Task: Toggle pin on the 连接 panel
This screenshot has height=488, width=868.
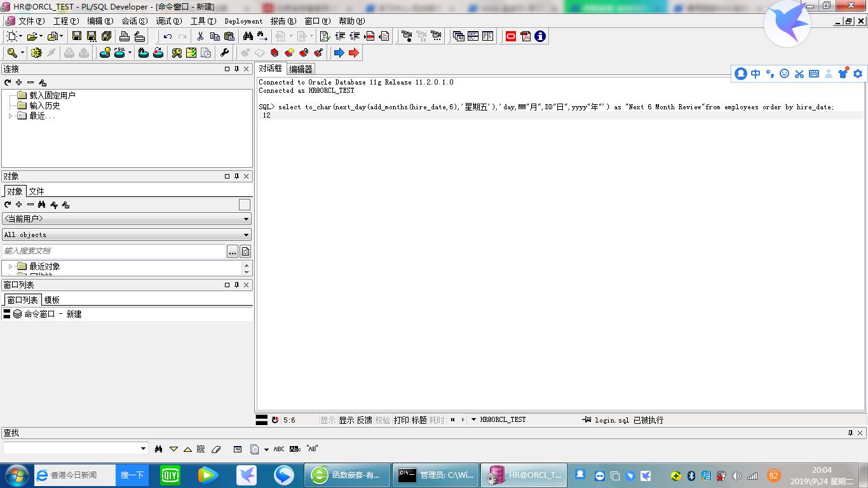Action: click(236, 69)
